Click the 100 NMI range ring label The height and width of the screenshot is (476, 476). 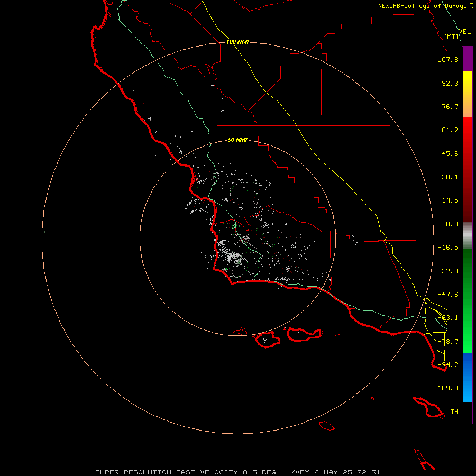click(x=237, y=42)
